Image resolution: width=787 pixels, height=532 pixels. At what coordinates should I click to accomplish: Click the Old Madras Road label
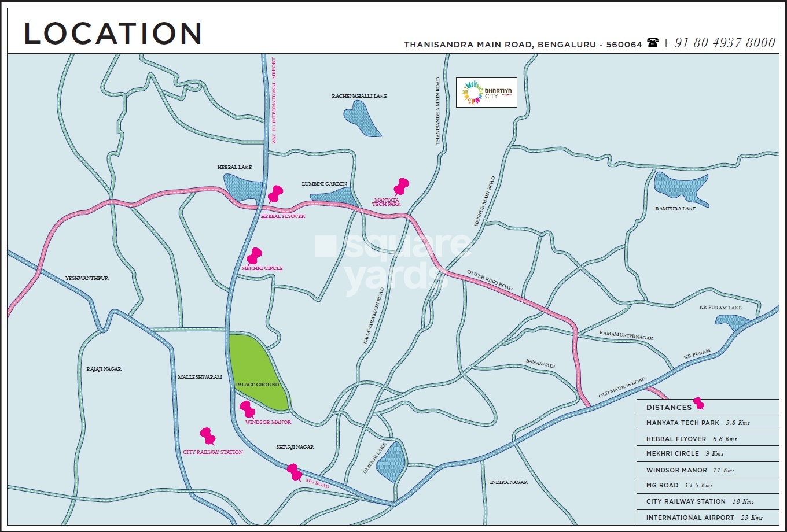622,387
